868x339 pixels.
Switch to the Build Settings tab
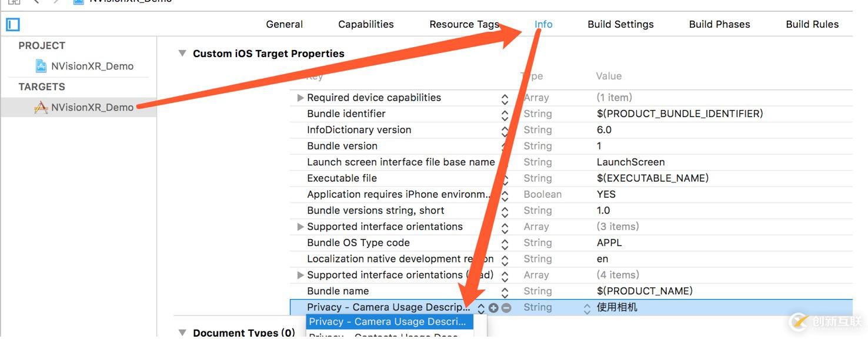tap(620, 24)
